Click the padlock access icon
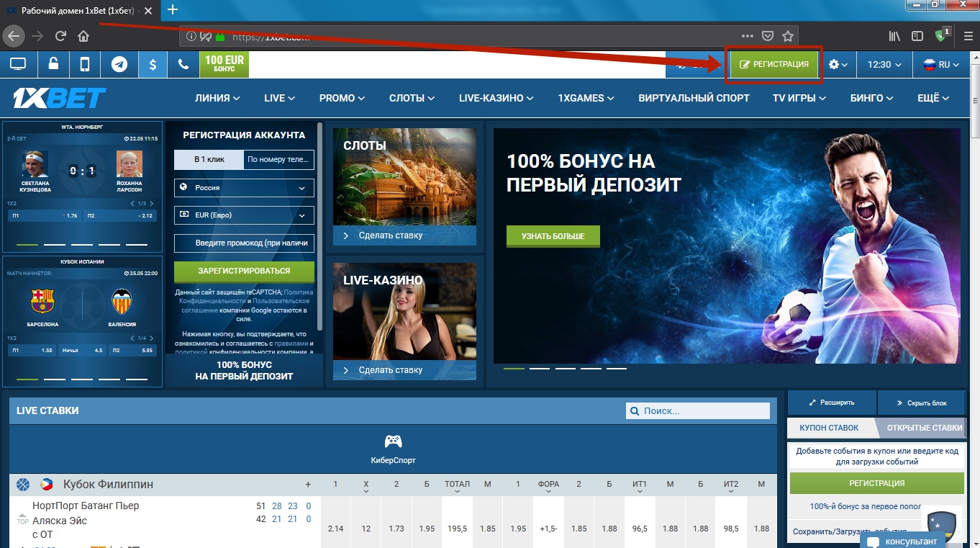980x548 pixels. pos(53,65)
